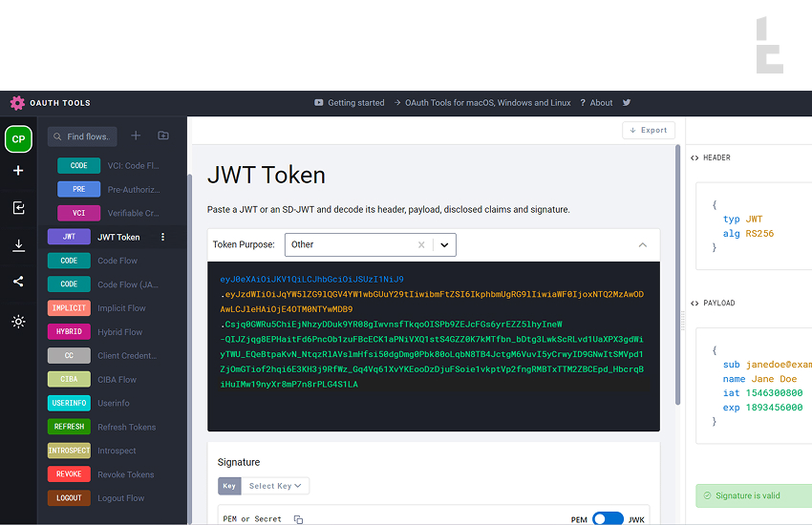Select Implicit Flow in the sidebar

tap(120, 308)
